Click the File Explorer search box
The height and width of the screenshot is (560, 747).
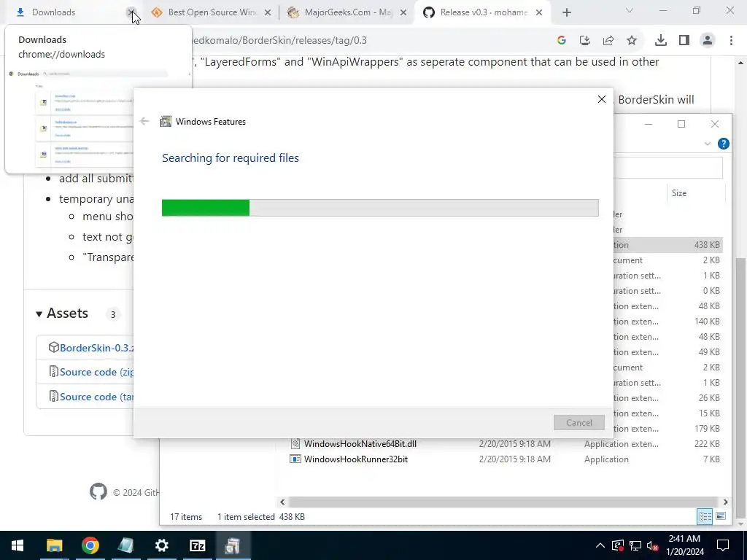click(x=668, y=168)
